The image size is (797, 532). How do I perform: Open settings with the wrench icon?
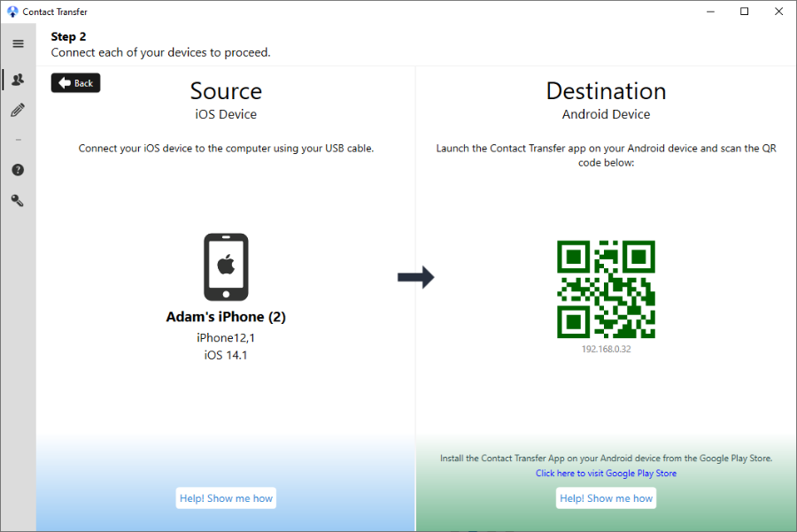[18, 201]
